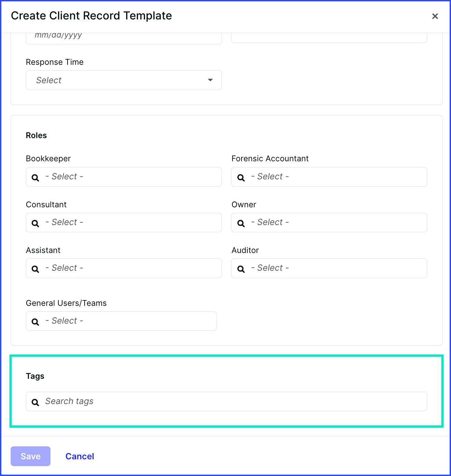
Task: Click the search icon in Assistant field
Action: [x=35, y=269]
